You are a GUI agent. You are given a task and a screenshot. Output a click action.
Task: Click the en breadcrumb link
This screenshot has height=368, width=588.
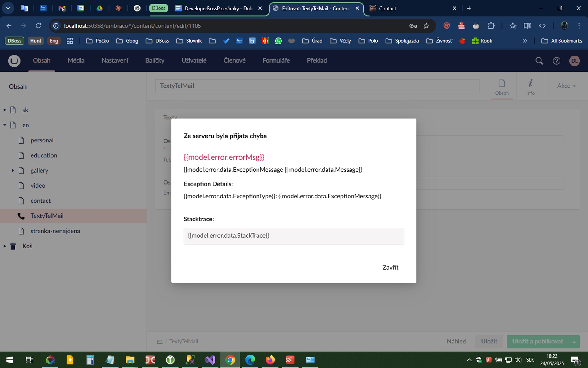[160, 341]
